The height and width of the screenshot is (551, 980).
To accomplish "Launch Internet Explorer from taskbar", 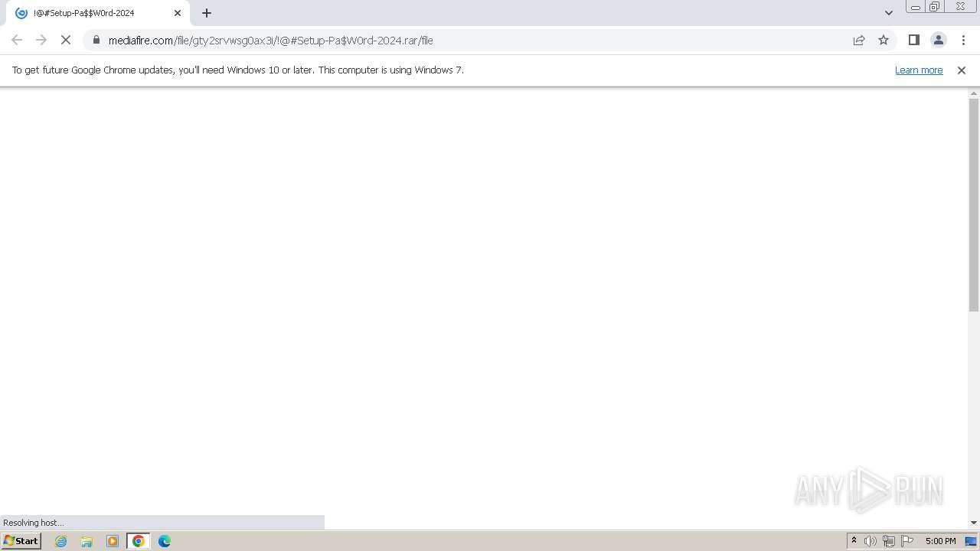I will (x=61, y=541).
